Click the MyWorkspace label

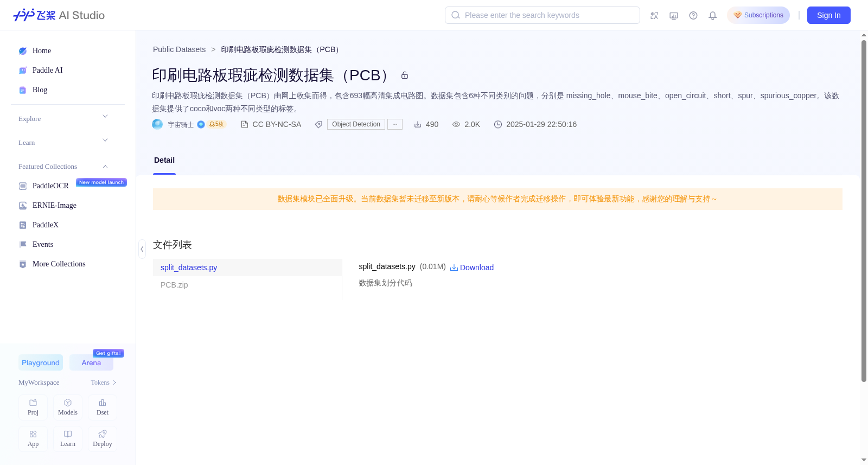(39, 383)
